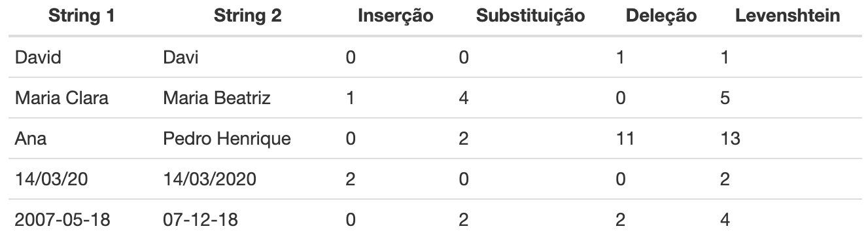Select the Davi cell
This screenshot has height=239, width=868.
(x=181, y=58)
